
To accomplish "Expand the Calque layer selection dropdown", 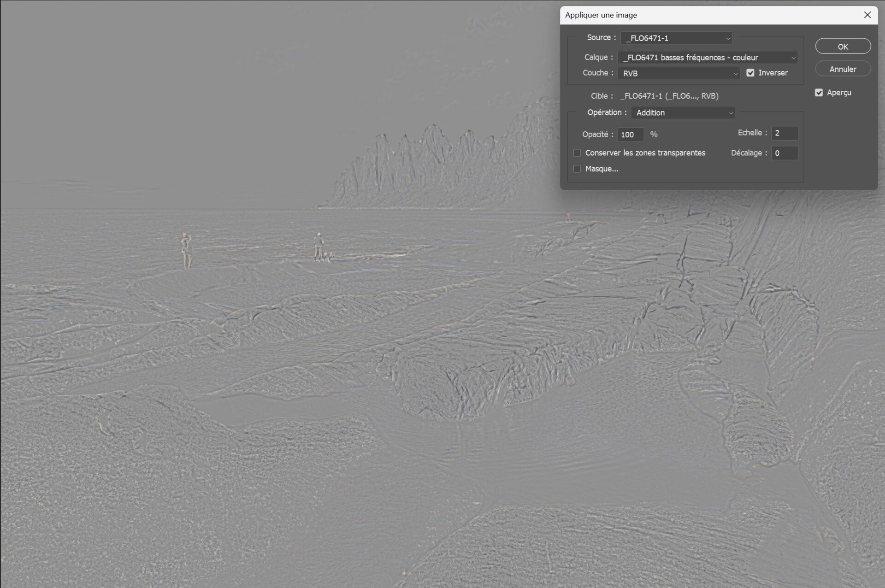I will click(793, 57).
